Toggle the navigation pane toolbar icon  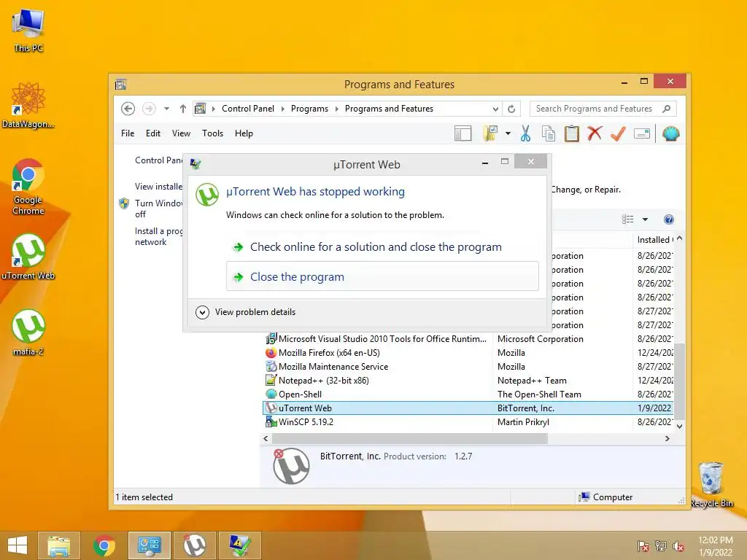(x=462, y=134)
